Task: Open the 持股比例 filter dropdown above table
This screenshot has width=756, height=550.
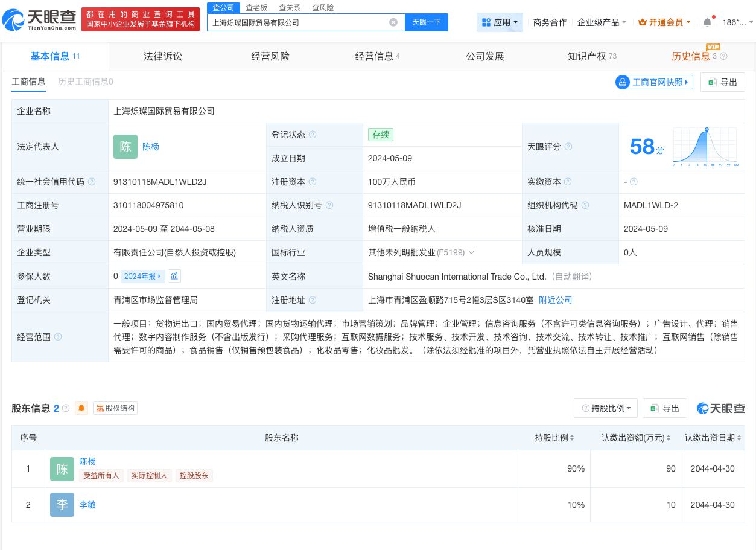Action: tap(605, 408)
